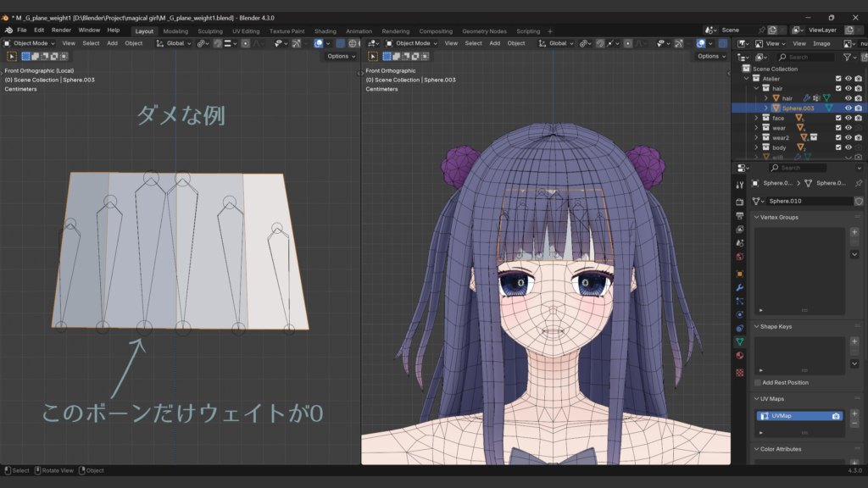Viewport: 868px width, 488px height.
Task: Click the outliner filter funnel icon
Action: point(847,57)
